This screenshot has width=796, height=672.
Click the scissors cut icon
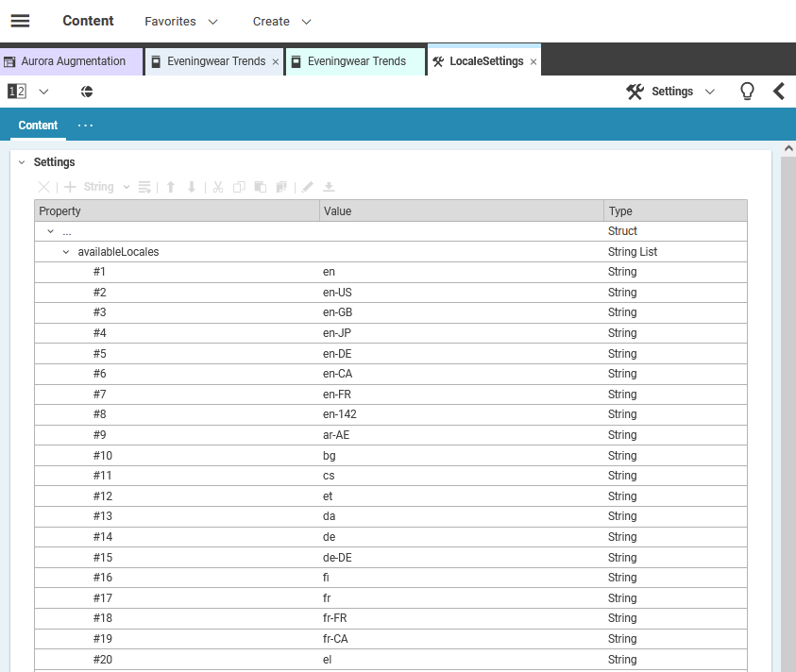point(217,187)
